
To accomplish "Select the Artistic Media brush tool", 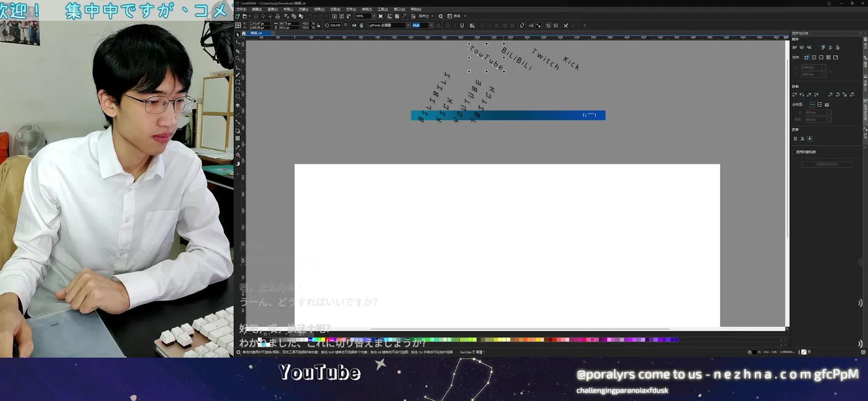I will (238, 75).
